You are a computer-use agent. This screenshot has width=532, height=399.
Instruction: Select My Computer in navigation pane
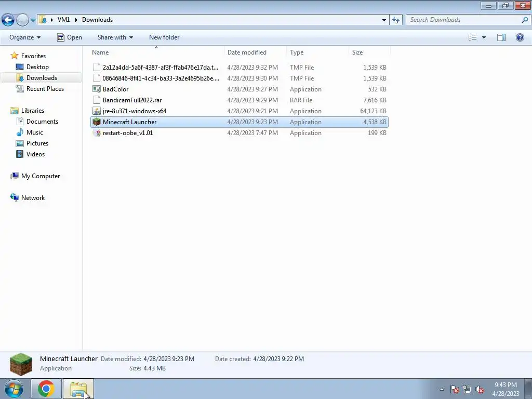pos(41,176)
